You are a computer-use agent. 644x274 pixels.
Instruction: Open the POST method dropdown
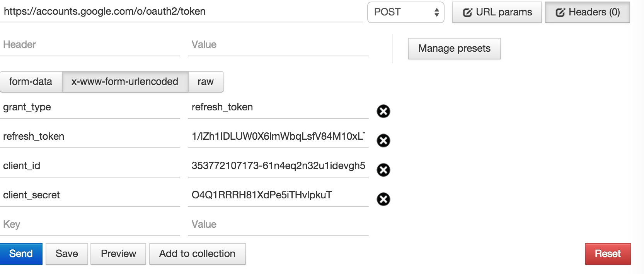(405, 12)
